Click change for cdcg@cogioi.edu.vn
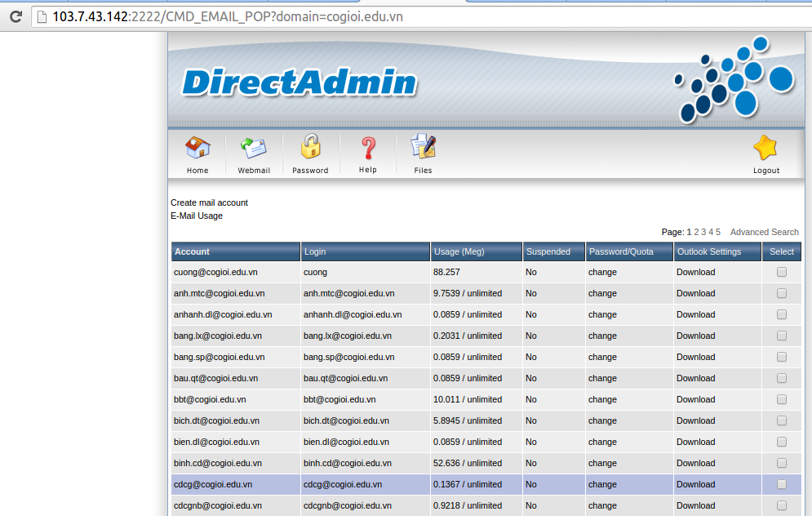 pyautogui.click(x=602, y=484)
